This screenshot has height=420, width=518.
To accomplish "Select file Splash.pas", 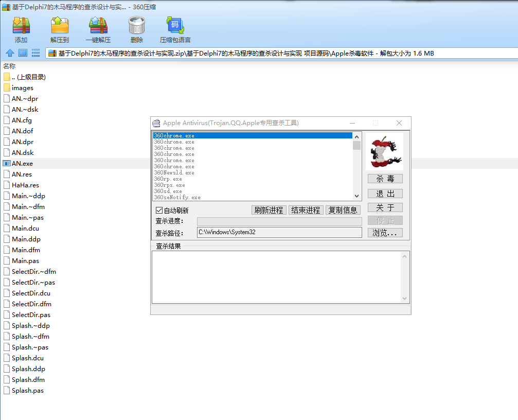I will 24,391.
